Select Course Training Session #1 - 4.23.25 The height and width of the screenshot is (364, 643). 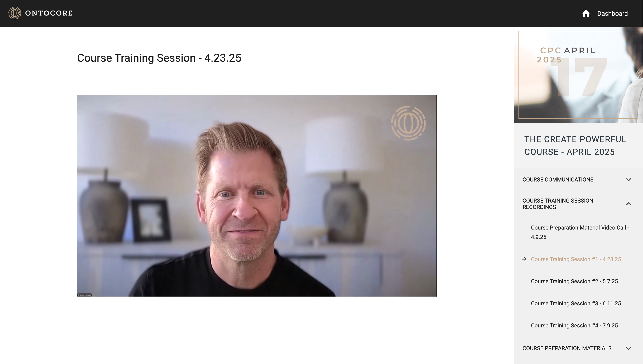coord(576,259)
